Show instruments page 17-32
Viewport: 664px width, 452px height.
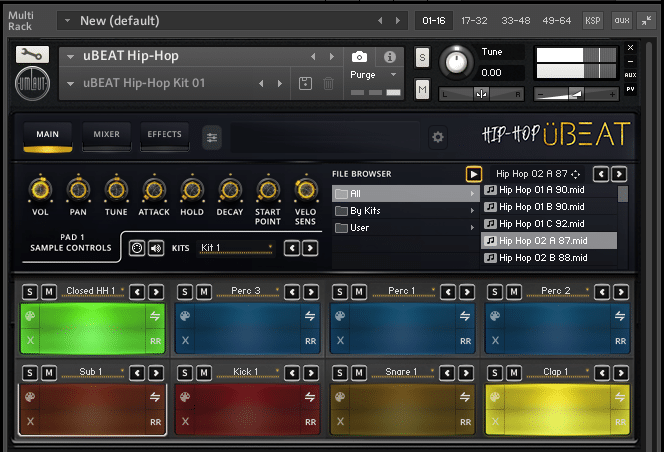474,20
